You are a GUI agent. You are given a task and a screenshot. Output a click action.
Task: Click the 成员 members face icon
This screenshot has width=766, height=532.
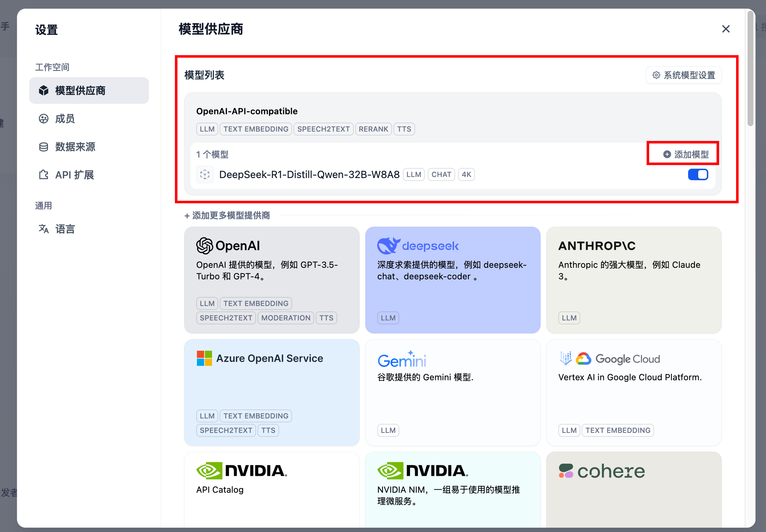point(44,119)
